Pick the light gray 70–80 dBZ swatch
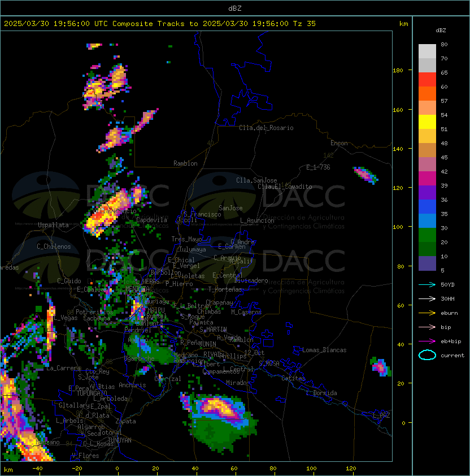The height and width of the screenshot is (476, 470). (427, 51)
